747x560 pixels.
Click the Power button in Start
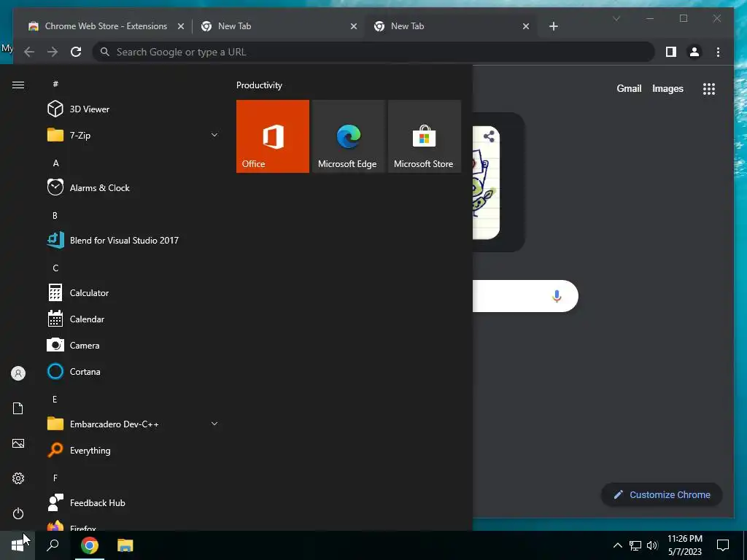click(18, 513)
